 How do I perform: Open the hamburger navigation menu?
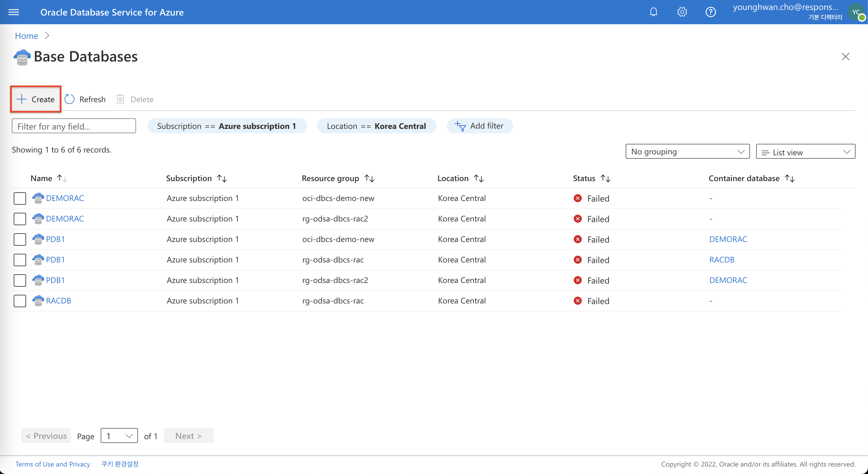(x=13, y=12)
